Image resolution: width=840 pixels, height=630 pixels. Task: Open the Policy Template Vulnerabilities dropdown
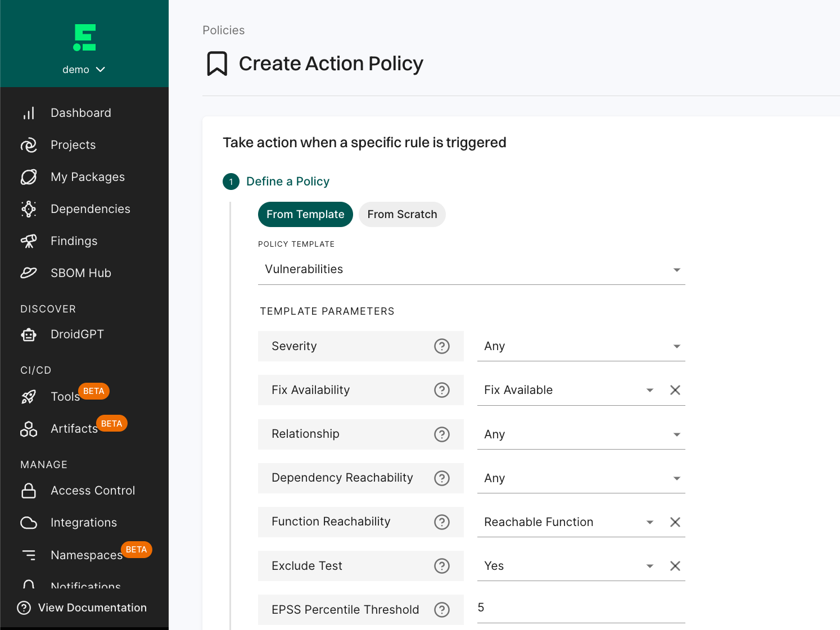pyautogui.click(x=471, y=270)
